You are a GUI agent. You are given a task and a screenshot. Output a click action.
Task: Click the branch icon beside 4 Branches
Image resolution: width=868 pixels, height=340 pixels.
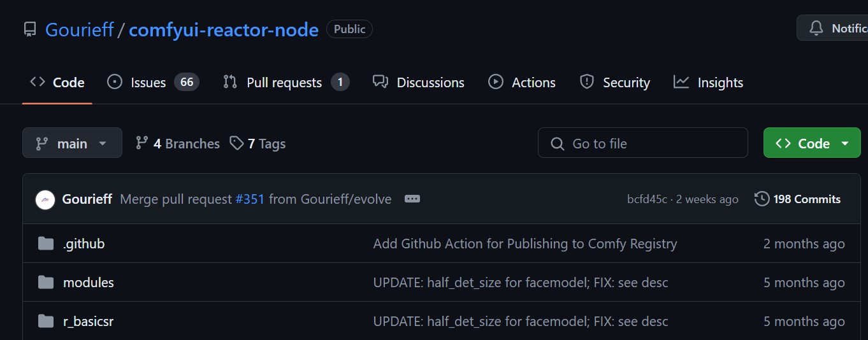tap(142, 143)
